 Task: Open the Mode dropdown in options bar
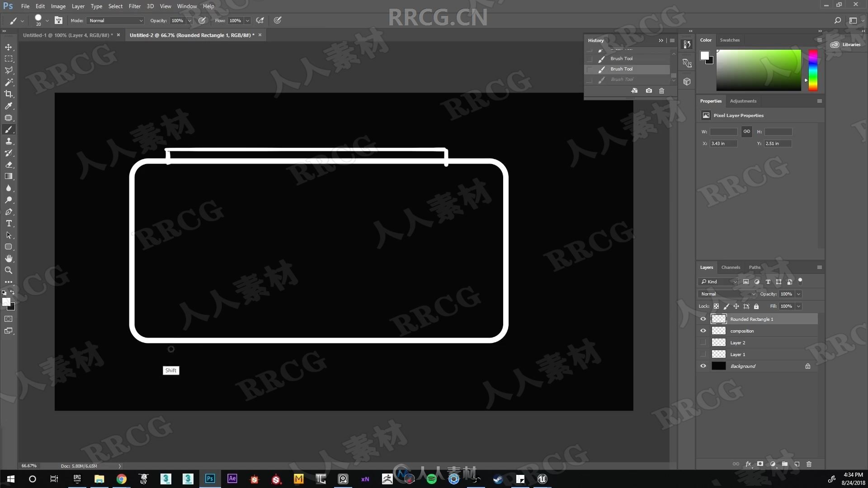click(x=113, y=20)
